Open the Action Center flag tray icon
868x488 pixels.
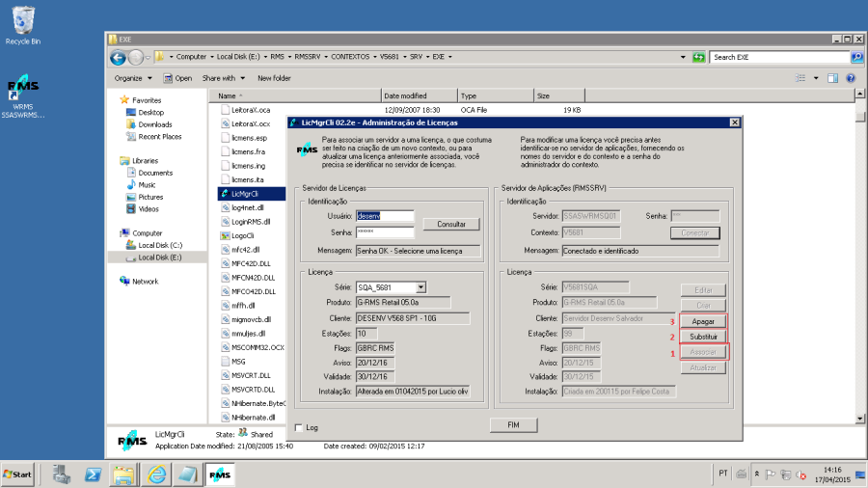tap(770, 474)
